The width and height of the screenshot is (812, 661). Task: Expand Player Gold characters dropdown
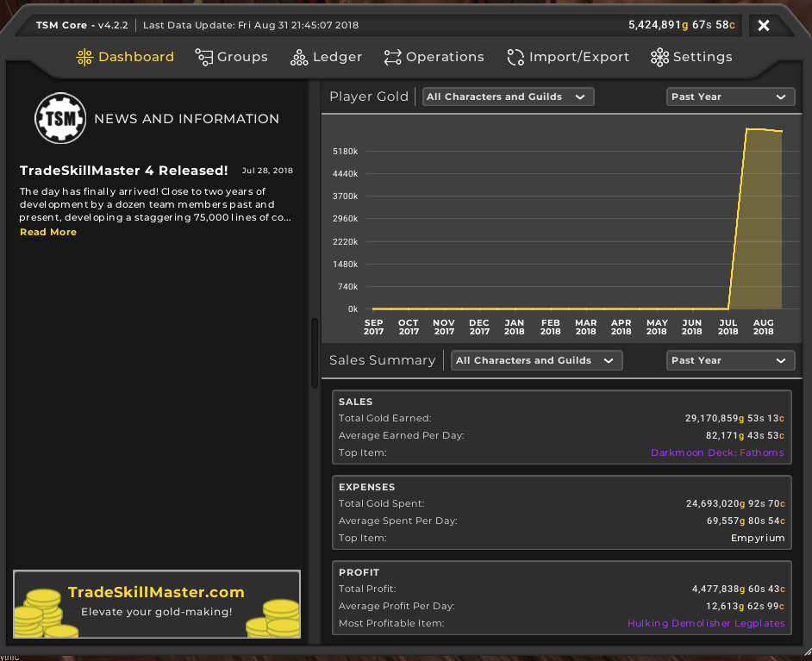tap(508, 97)
